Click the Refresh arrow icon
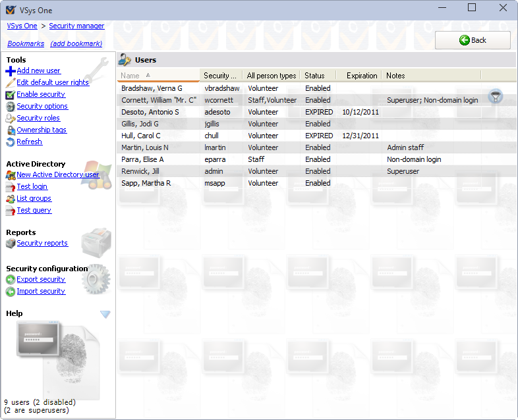The image size is (518, 420). click(x=11, y=142)
